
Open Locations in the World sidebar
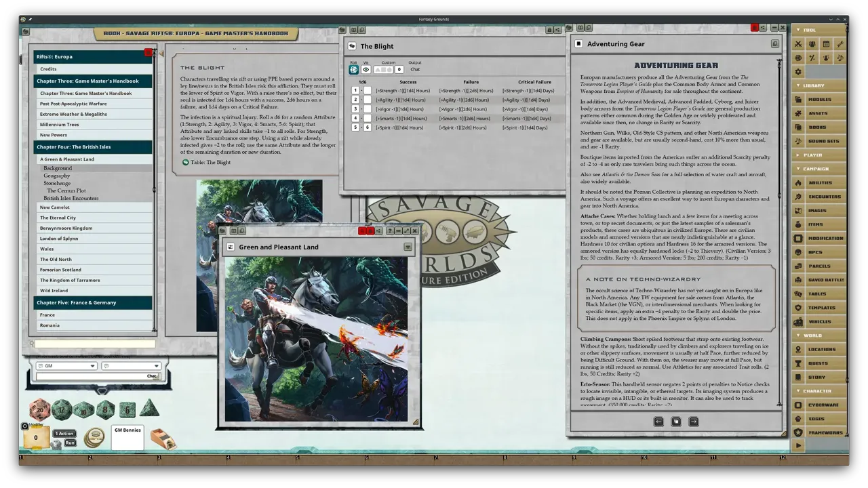click(x=818, y=350)
